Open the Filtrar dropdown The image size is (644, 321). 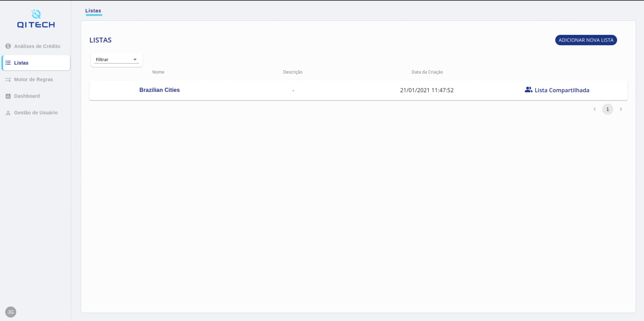116,59
